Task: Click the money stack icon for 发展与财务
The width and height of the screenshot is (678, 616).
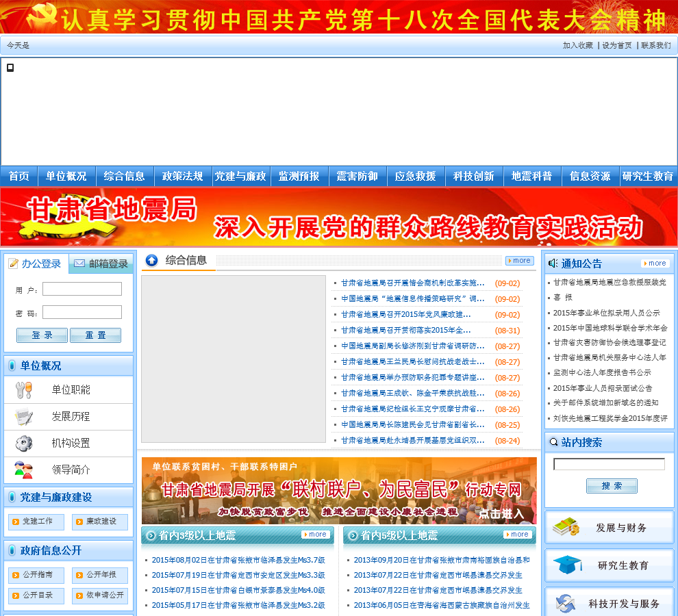Action: point(566,526)
